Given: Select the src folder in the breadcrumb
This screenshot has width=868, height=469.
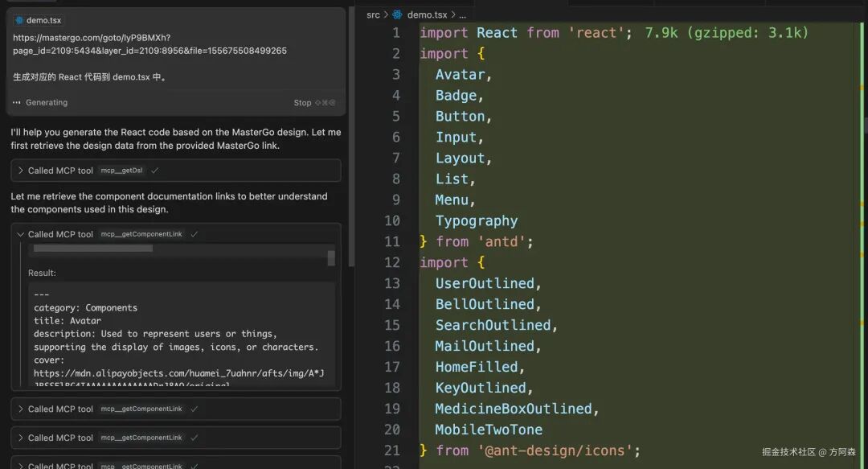Looking at the screenshot, I should [x=373, y=15].
